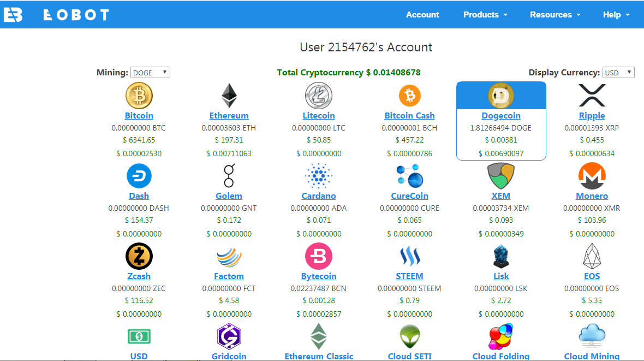This screenshot has width=644, height=361.
Task: Follow the Cardano text link
Action: coord(318,196)
